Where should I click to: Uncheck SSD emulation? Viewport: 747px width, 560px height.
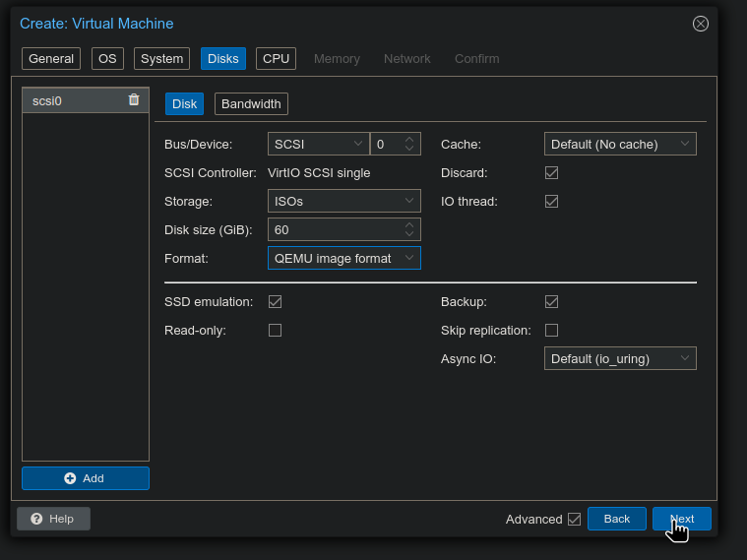click(276, 301)
